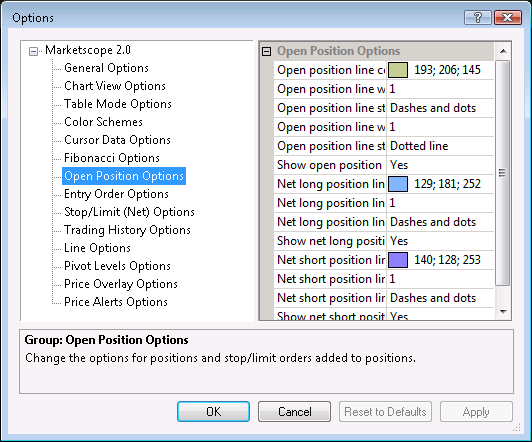Viewport: 532px width, 442px height.
Task: Change Show open position Yes value
Action: 440,165
